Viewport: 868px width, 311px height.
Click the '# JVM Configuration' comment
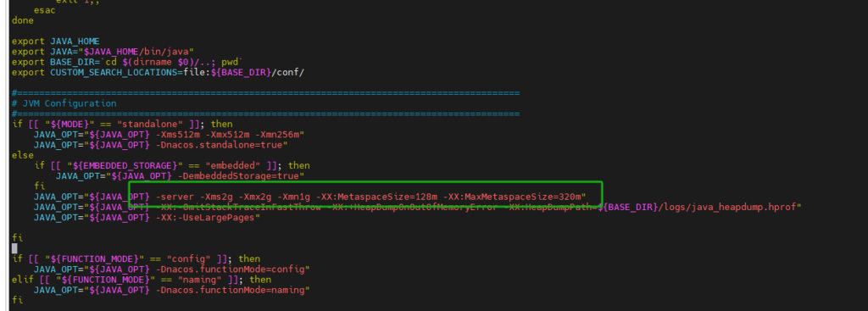click(x=64, y=103)
